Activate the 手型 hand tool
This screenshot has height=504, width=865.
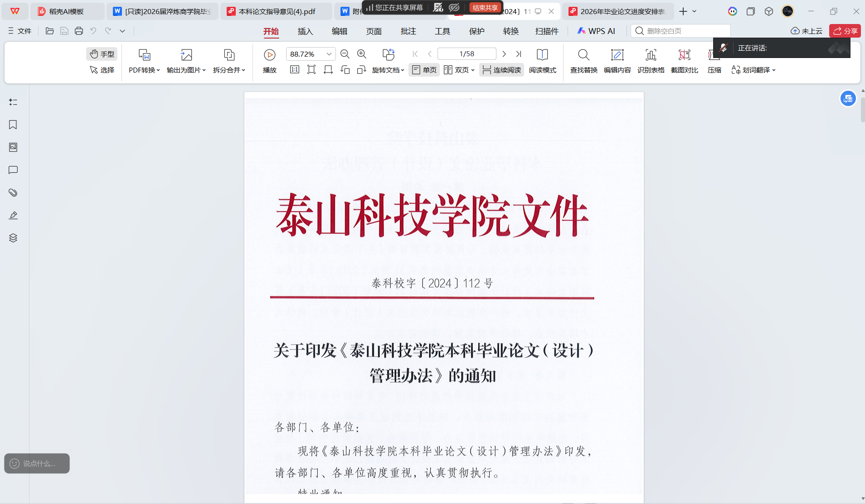102,54
